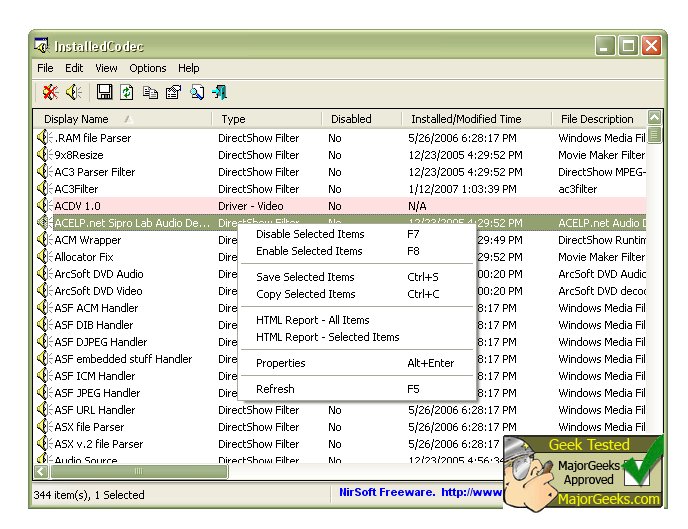Open Properties via toolbar icon

click(172, 93)
